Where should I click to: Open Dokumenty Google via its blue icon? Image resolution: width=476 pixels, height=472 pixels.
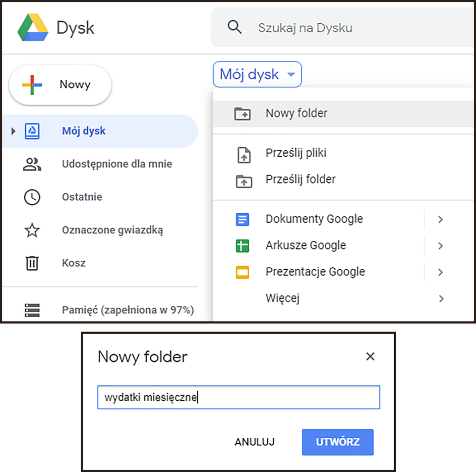(x=243, y=219)
